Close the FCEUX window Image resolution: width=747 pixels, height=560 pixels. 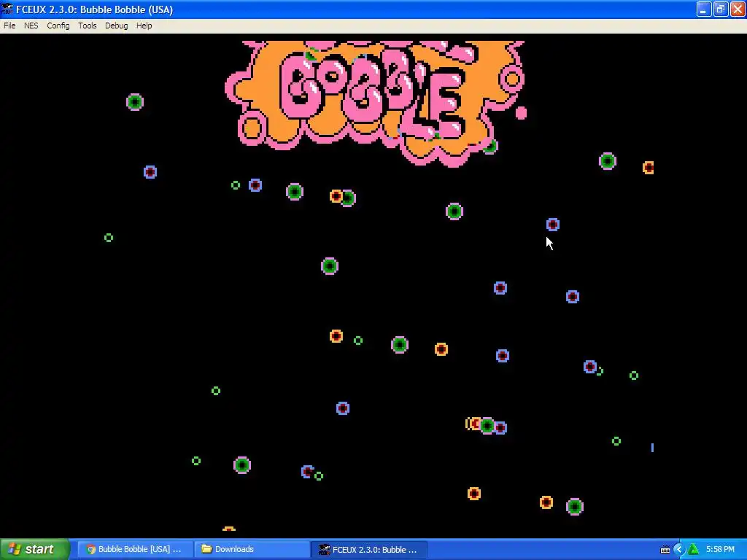click(x=738, y=9)
